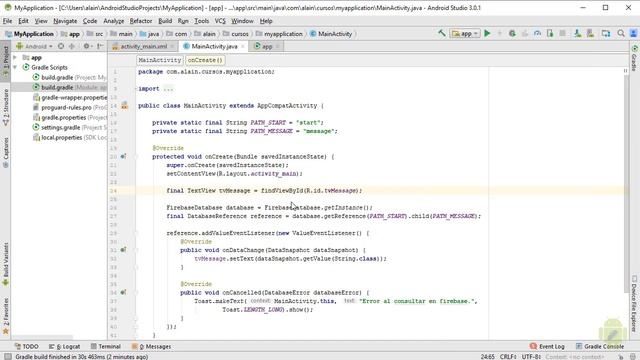Open the Navigate menu
The width and height of the screenshot is (640, 360).
point(65,21)
